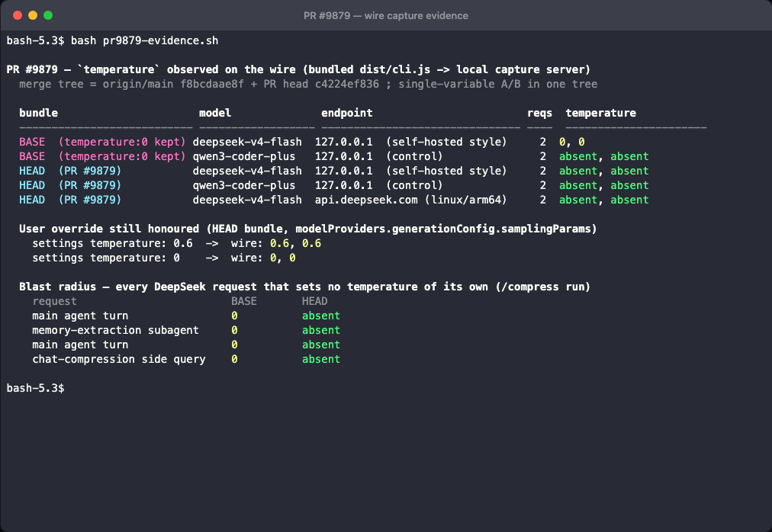Click the command 'bash pr9879-evidence.sh'
The image size is (772, 532).
[144, 41]
